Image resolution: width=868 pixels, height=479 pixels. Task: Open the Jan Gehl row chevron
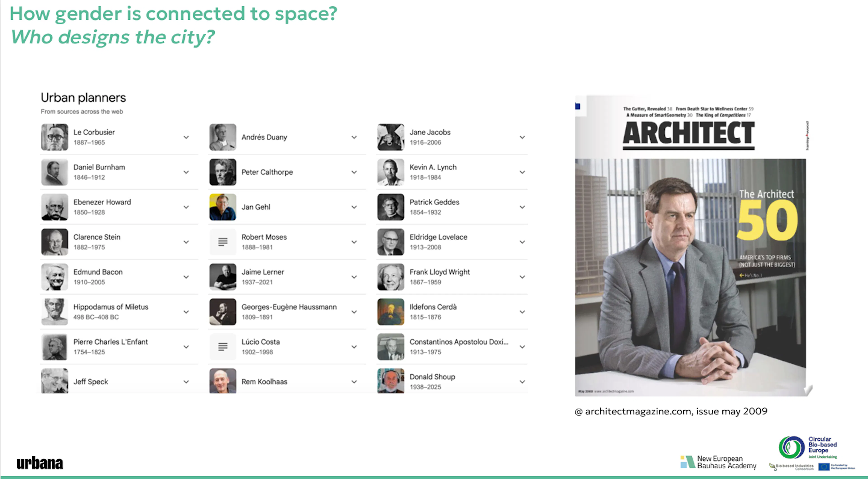[x=354, y=207]
